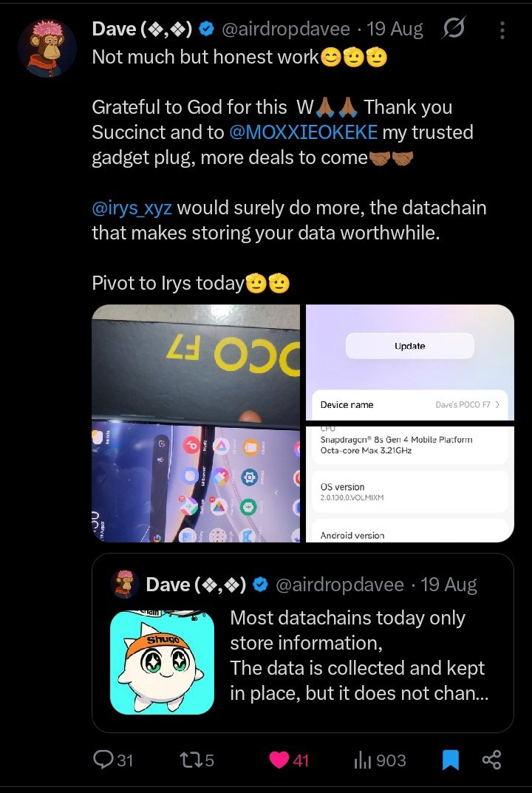The width and height of the screenshot is (532, 793).
Task: Tap the @airdropdavee handle at top
Action: pos(286,30)
